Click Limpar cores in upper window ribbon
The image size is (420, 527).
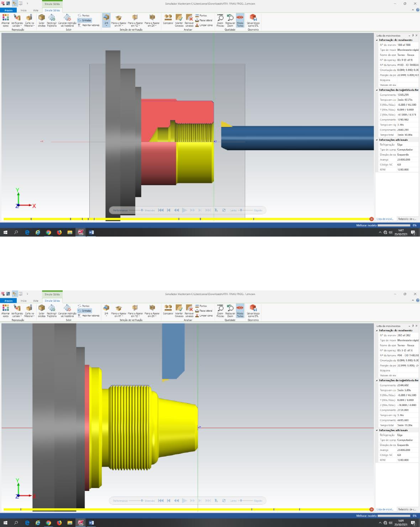pyautogui.click(x=204, y=24)
